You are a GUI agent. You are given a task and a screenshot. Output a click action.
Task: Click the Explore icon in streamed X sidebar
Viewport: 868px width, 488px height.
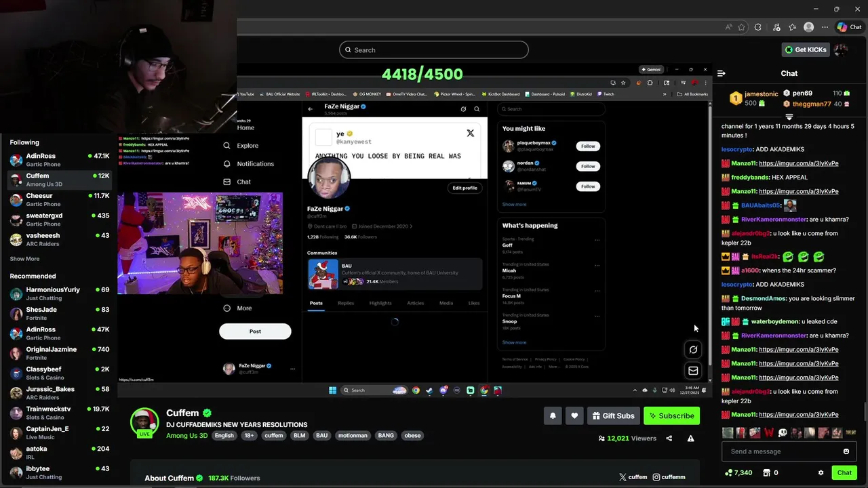click(x=227, y=145)
